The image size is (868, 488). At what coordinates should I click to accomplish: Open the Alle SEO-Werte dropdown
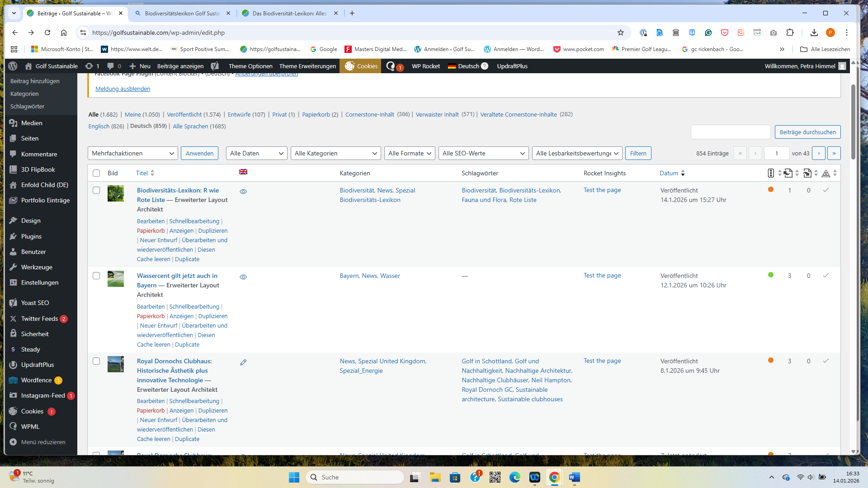pyautogui.click(x=483, y=153)
